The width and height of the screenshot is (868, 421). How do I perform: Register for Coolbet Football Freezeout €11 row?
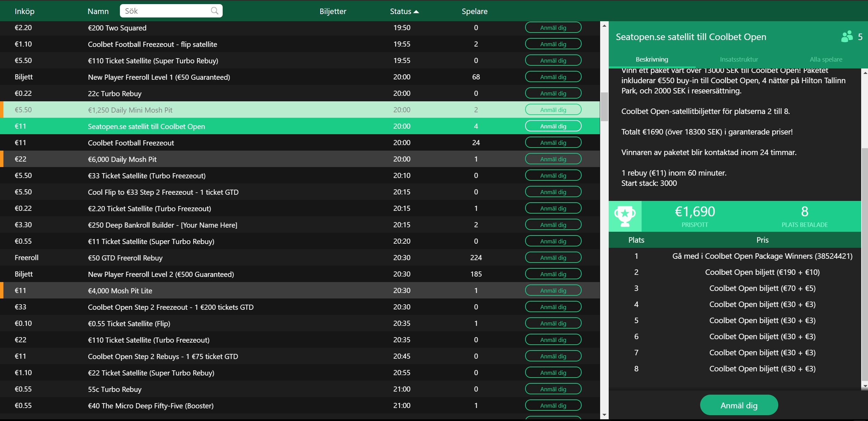click(553, 143)
